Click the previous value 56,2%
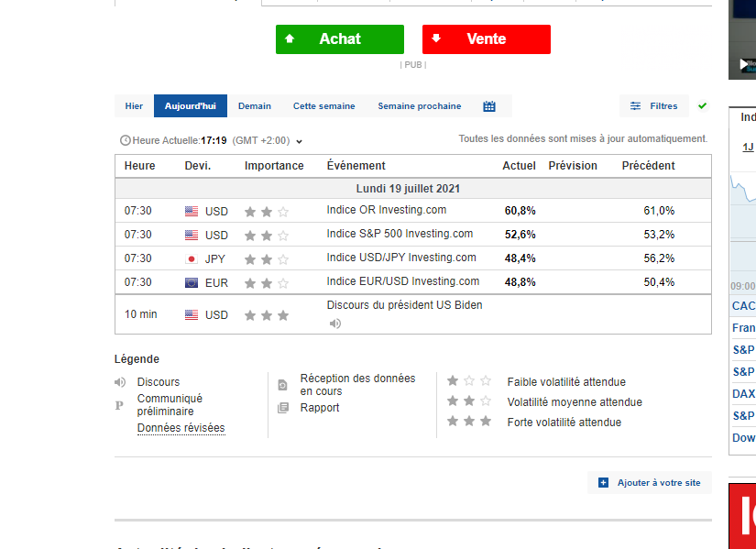This screenshot has height=549, width=756. click(659, 258)
